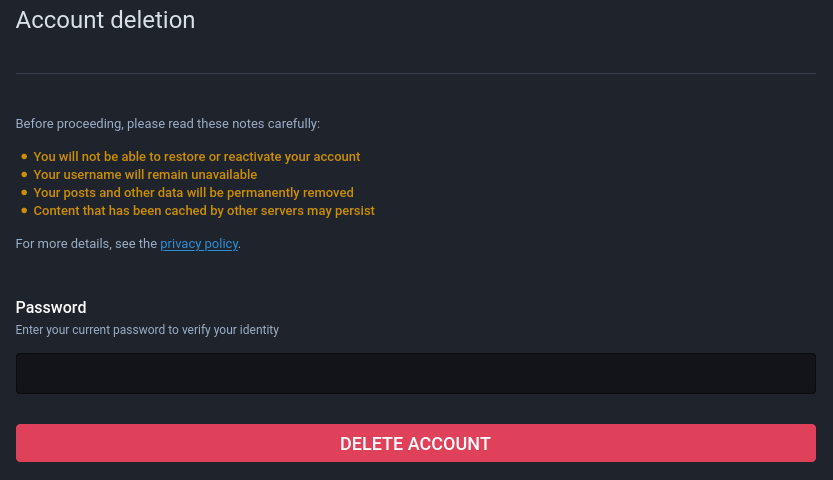Click the bullet dot beside the cached content warning
Screen dimensions: 833x480
point(24,211)
